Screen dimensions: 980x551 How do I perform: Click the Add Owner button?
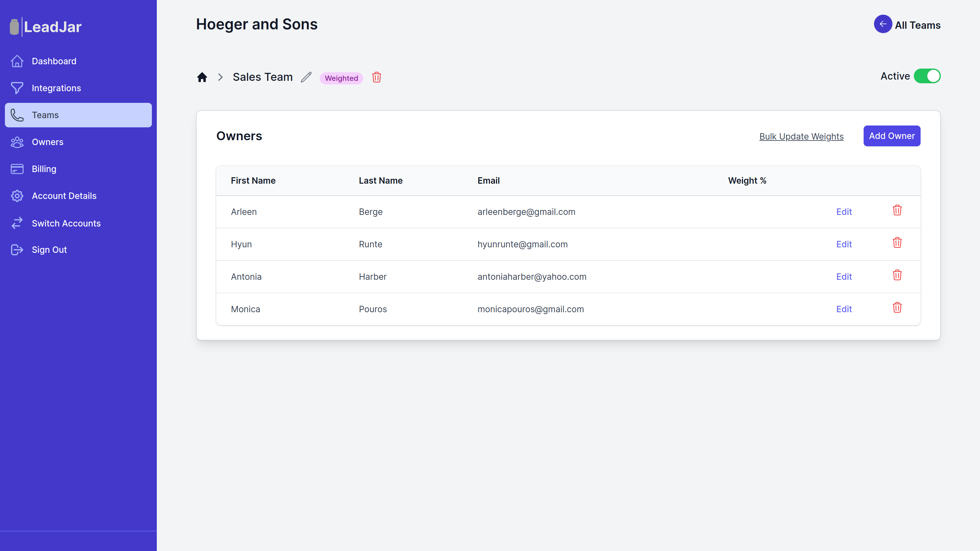click(x=891, y=136)
